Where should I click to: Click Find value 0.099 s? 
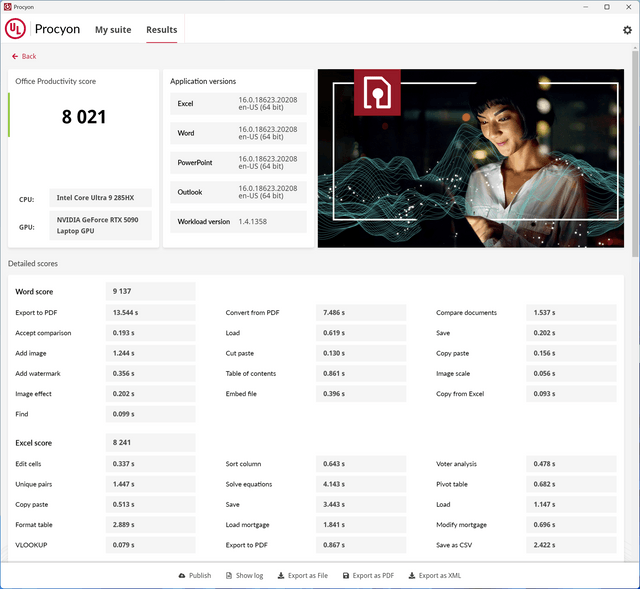(x=150, y=414)
